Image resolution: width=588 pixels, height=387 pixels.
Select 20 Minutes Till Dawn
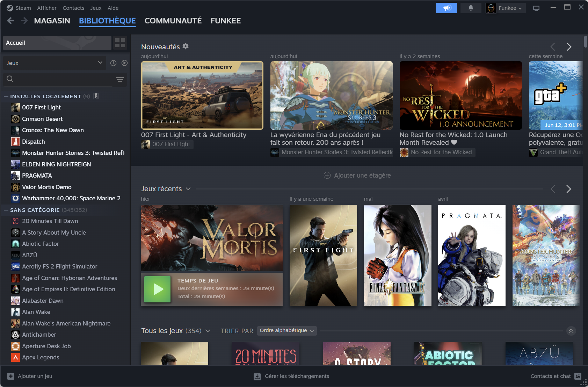tap(50, 221)
